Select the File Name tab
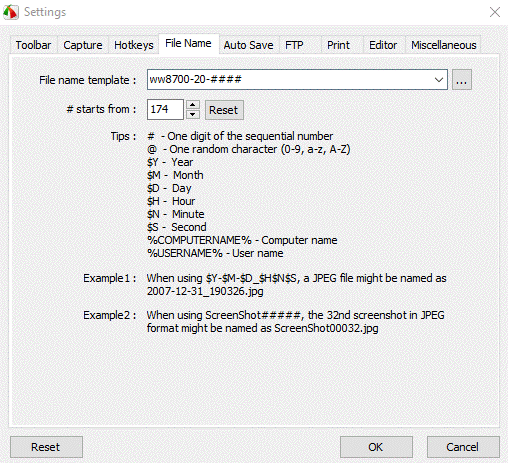Image resolution: width=508 pixels, height=463 pixels. tap(189, 44)
